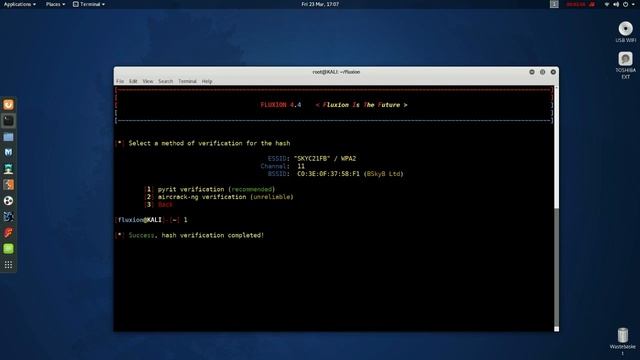Image resolution: width=640 pixels, height=360 pixels.
Task: Launch Burp Suite orange icon in dock
Action: (x=8, y=184)
